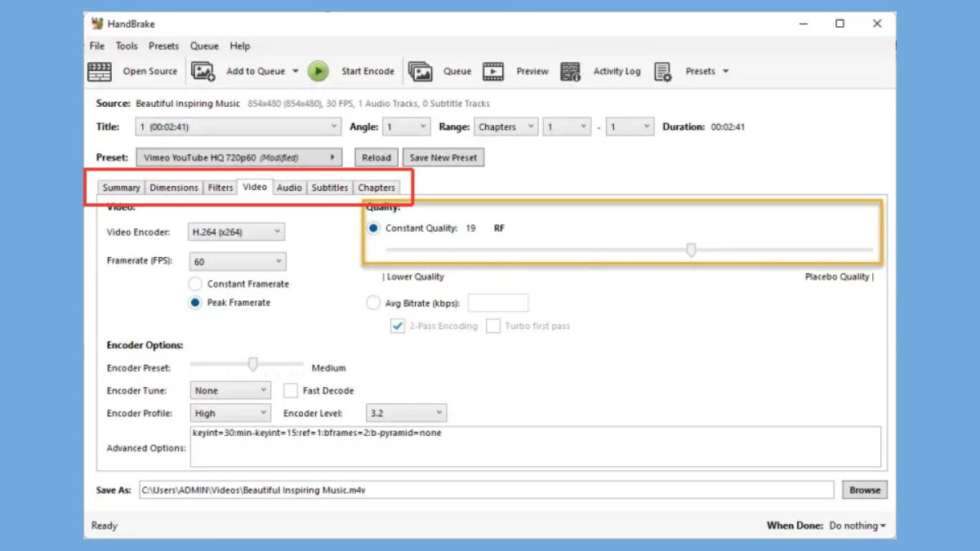Open the Presets menu

click(x=163, y=47)
